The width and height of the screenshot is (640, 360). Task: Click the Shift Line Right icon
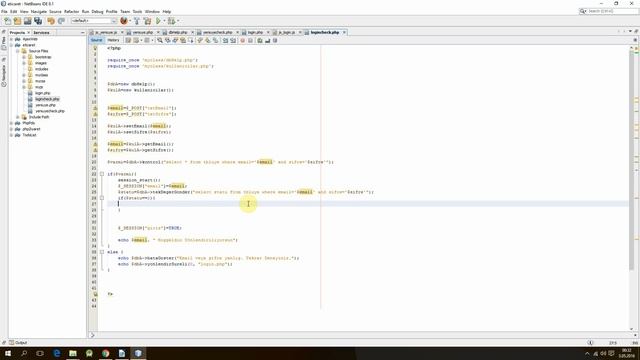(233, 40)
